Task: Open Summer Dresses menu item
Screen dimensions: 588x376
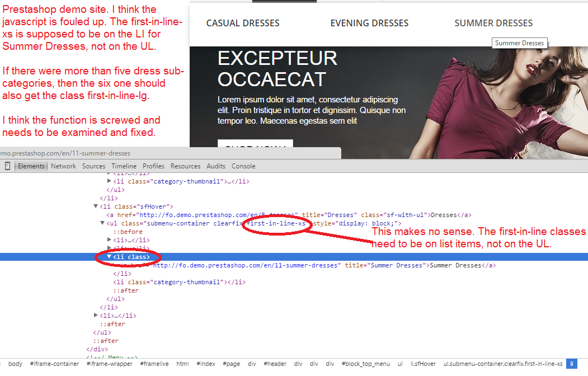Action: click(493, 23)
